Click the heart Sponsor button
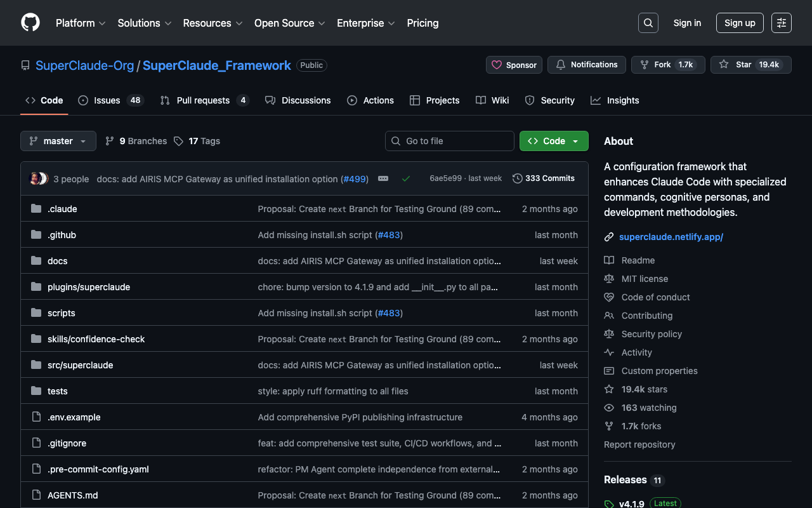The image size is (812, 508). (514, 65)
